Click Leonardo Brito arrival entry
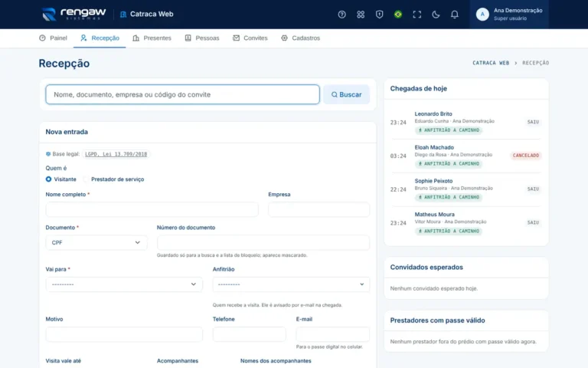The image size is (588, 368). point(465,122)
